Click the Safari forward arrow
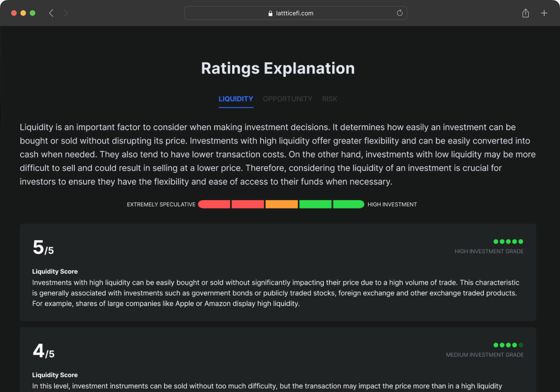560x392 pixels. 66,13
